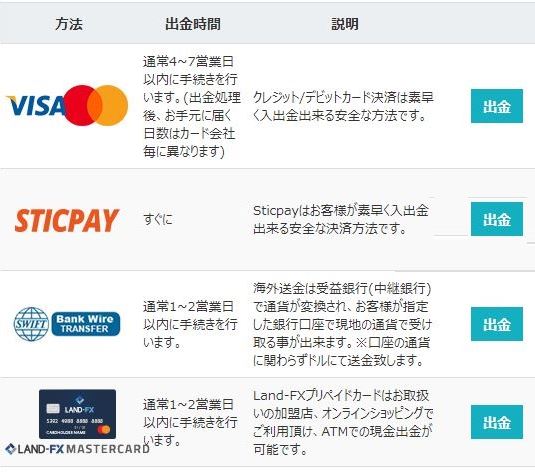Click the Land-FX prepaid card description
Image resolution: width=535 pixels, height=474 pixels.
coord(343,422)
